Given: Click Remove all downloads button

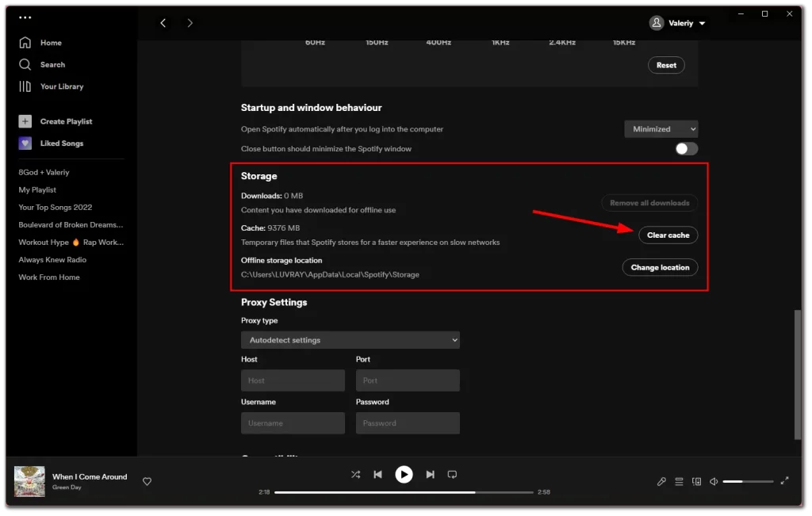Looking at the screenshot, I should click(649, 203).
